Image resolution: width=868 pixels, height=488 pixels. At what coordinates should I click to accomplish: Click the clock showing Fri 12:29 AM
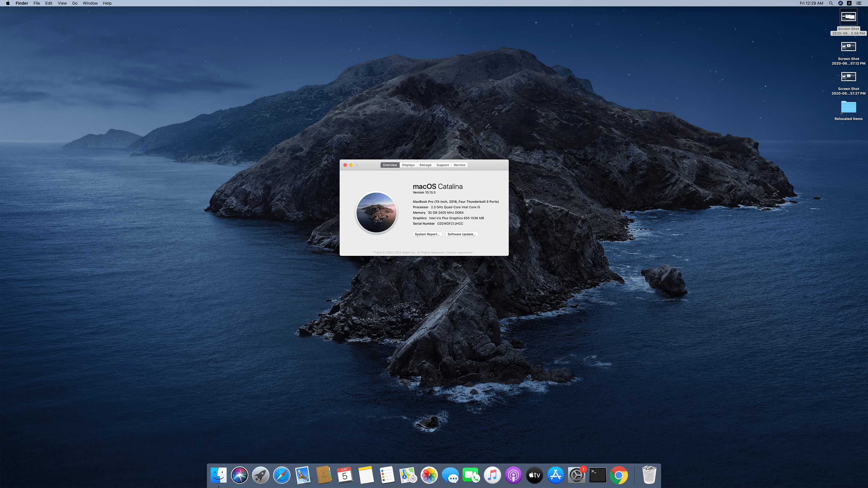811,3
